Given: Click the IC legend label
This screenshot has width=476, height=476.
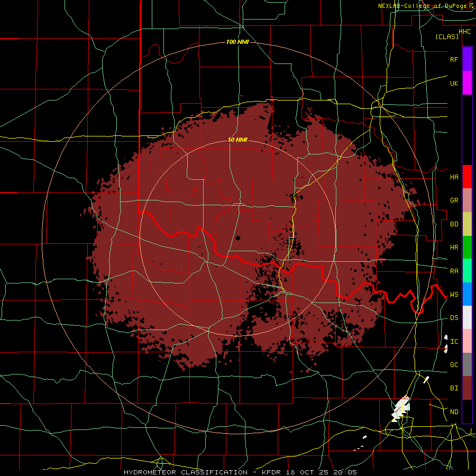Looking at the screenshot, I should tap(454, 342).
